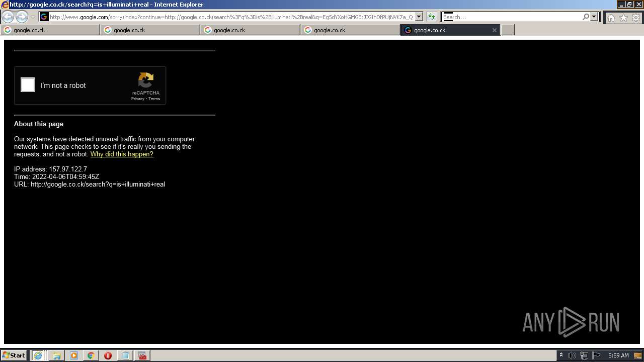644x362 pixels.
Task: Open Internet Explorer from the taskbar
Action: click(x=38, y=355)
